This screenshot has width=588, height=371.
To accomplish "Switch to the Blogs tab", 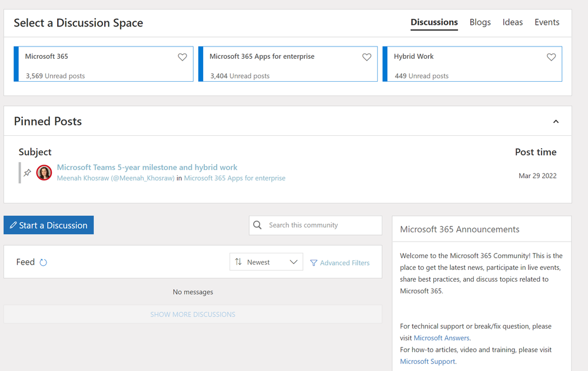I will pos(480,22).
